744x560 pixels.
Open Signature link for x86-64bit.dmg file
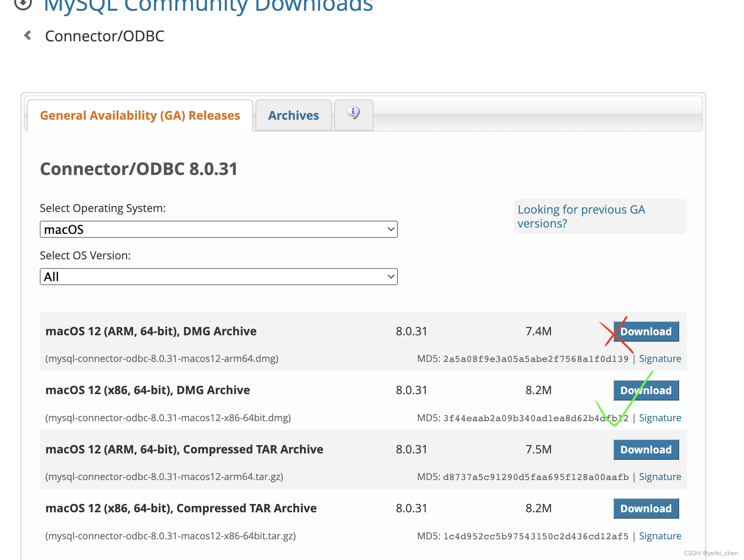pos(660,418)
